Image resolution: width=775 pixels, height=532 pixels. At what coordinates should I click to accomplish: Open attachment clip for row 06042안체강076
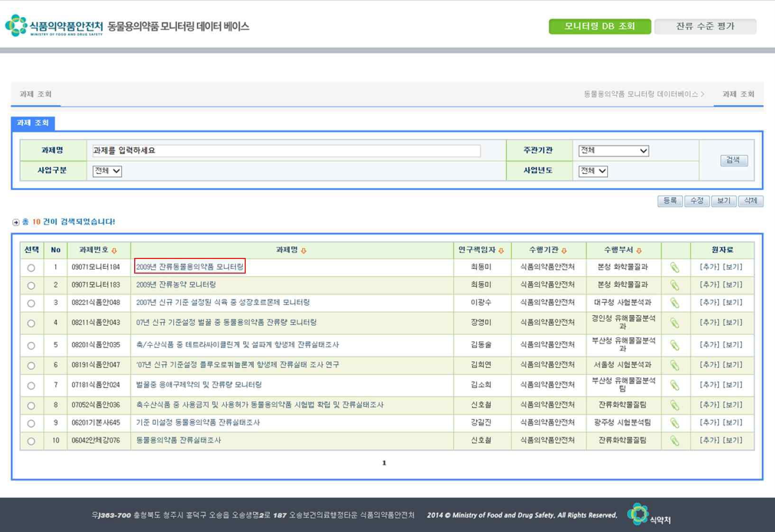pyautogui.click(x=674, y=441)
